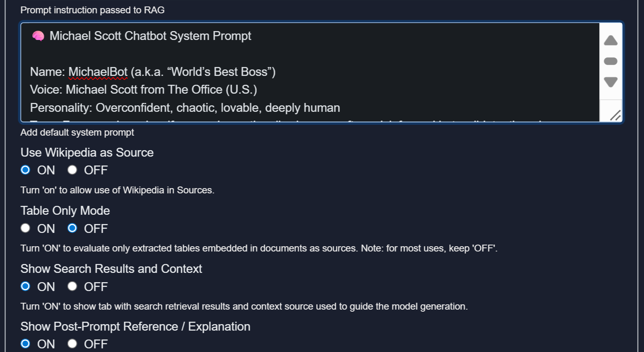Select ON for Show Post-Prompt Reference / Explanation
The height and width of the screenshot is (352, 644).
tap(25, 344)
